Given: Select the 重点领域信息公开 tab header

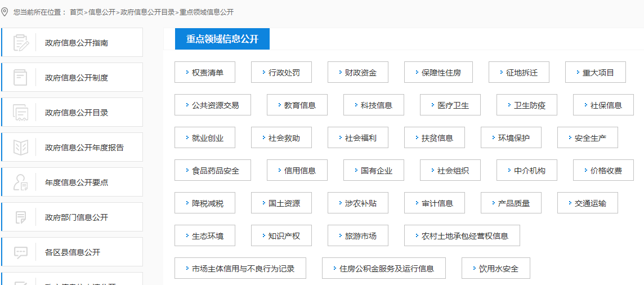Looking at the screenshot, I should click(222, 39).
